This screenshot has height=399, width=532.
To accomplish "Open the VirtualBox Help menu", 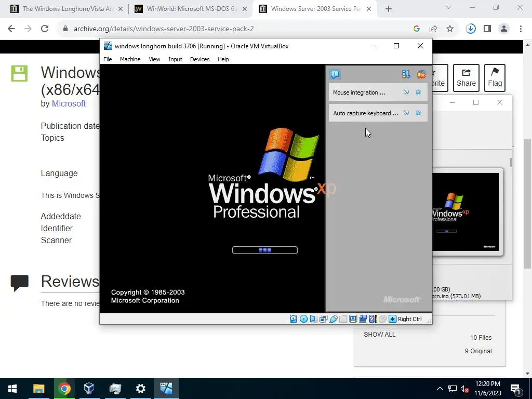I will pyautogui.click(x=223, y=59).
